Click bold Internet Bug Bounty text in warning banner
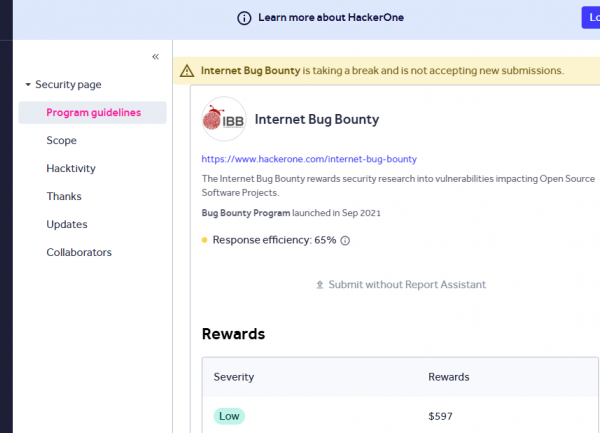The image size is (600, 433). click(x=251, y=71)
